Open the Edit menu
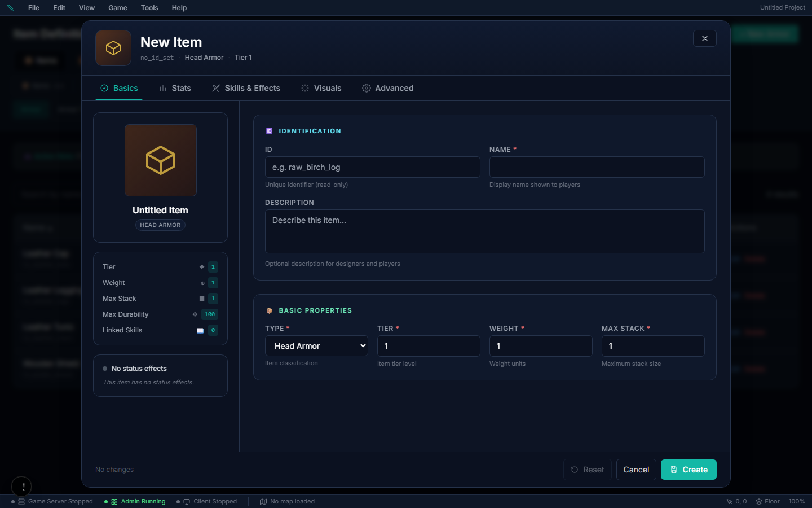This screenshot has width=812, height=508. pos(59,8)
